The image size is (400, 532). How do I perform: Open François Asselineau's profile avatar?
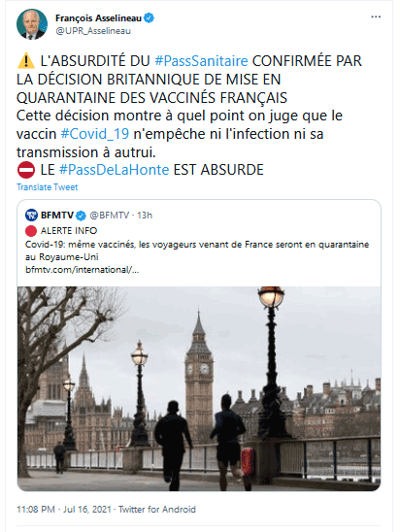32,24
